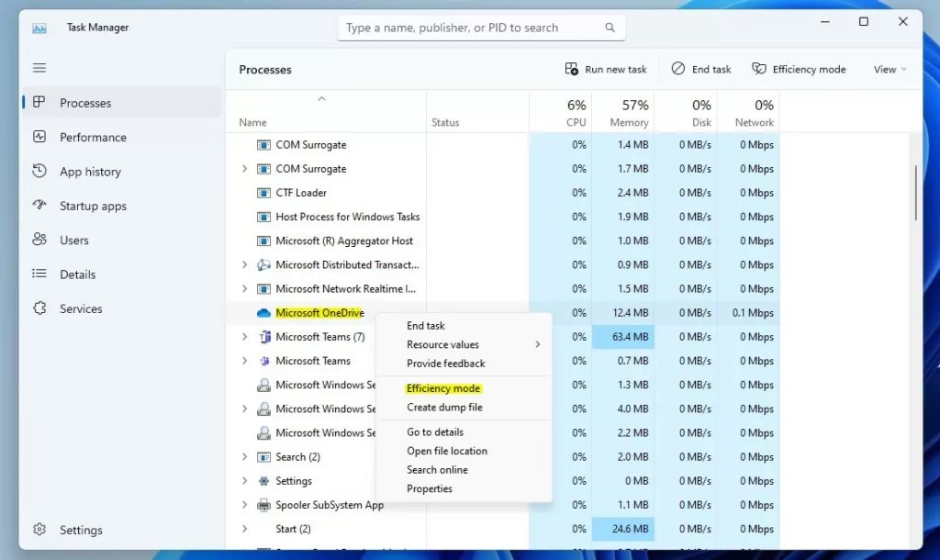Click the Task Manager app icon in title bar
Viewport: 940px width, 560px height.
coord(39,28)
